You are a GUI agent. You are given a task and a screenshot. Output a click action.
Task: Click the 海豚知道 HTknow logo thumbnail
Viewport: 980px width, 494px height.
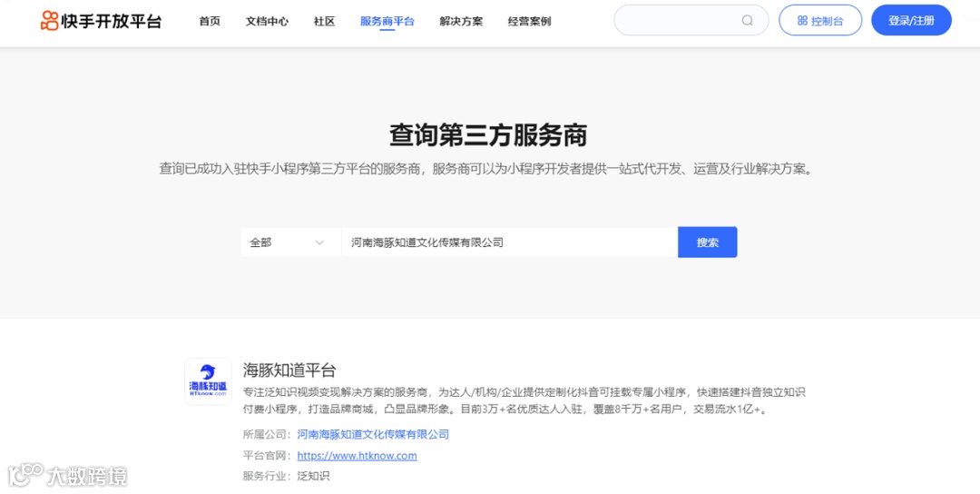click(x=208, y=381)
